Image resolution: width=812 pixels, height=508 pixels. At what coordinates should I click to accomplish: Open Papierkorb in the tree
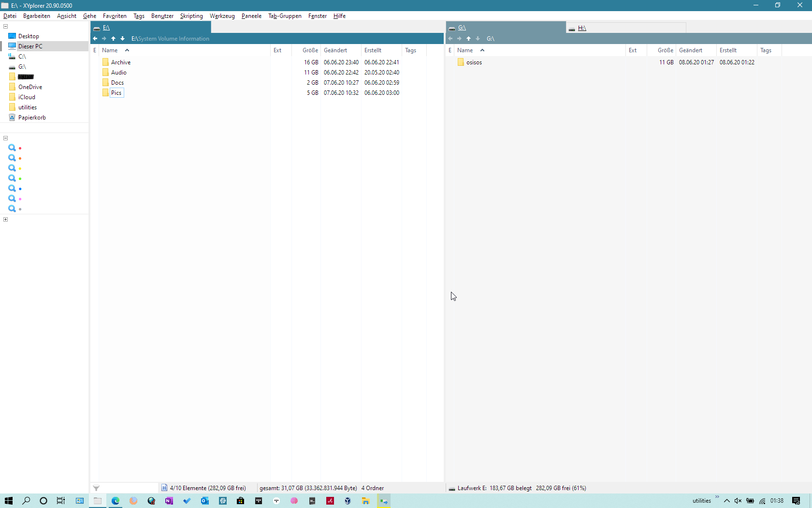32,118
